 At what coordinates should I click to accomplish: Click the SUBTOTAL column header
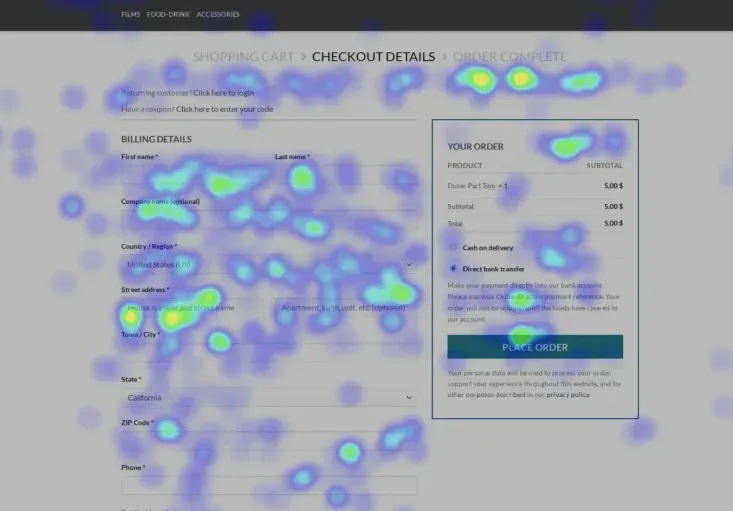point(604,166)
